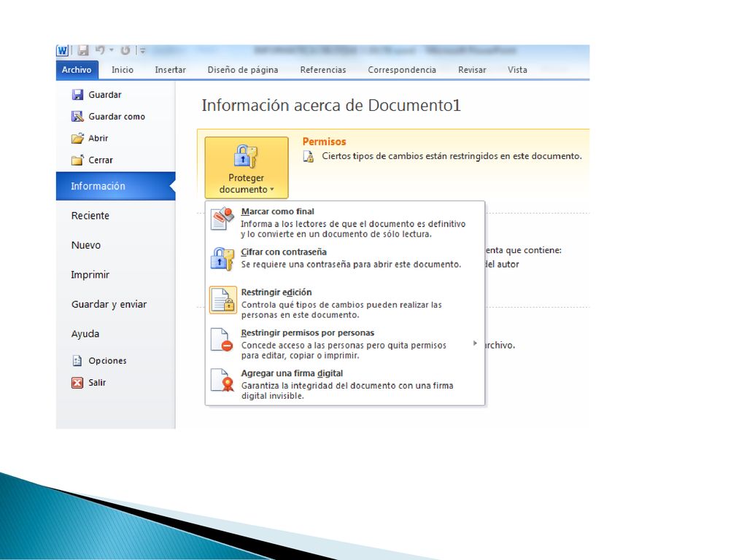The image size is (747, 560).
Task: Choose Abrir in the sidebar
Action: 98,138
